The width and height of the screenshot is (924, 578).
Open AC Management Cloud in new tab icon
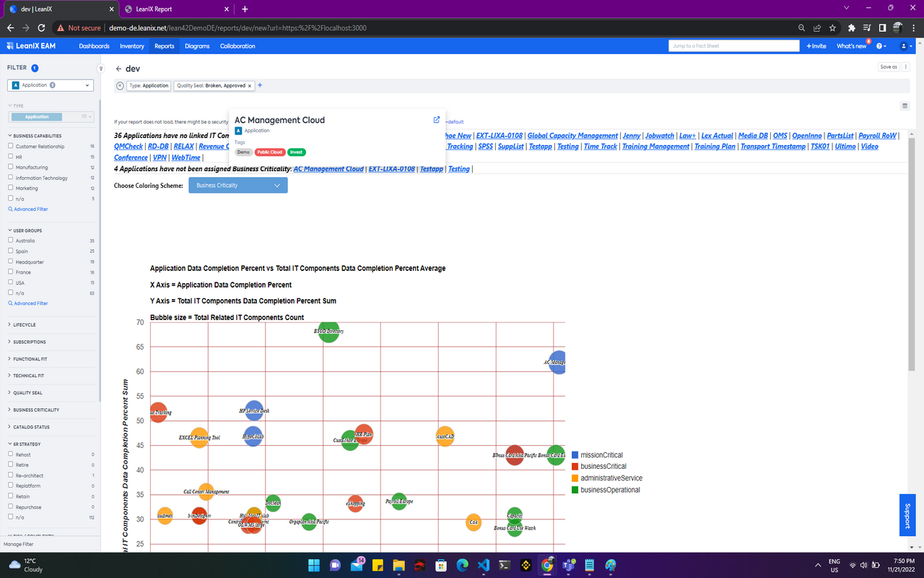click(x=436, y=120)
